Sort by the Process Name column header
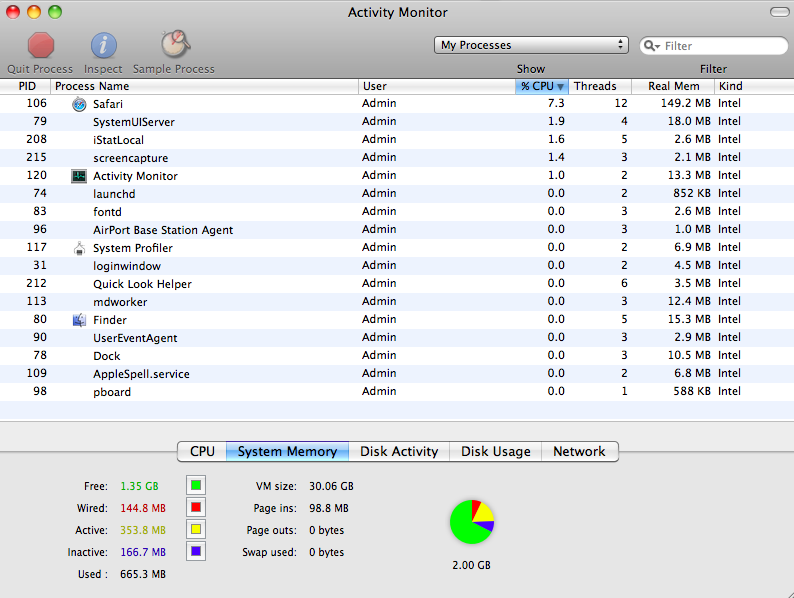This screenshot has width=794, height=598. coord(205,86)
